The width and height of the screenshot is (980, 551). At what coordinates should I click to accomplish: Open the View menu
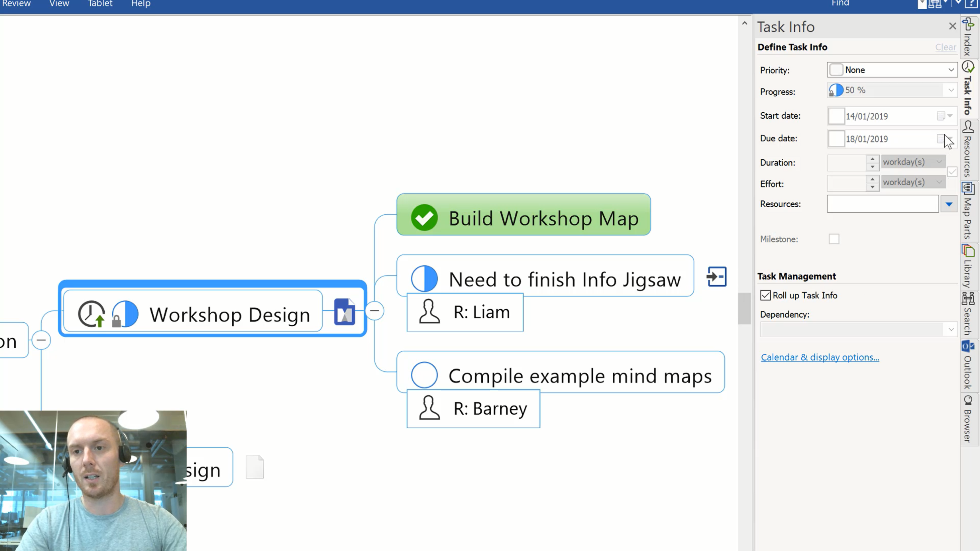(x=59, y=4)
